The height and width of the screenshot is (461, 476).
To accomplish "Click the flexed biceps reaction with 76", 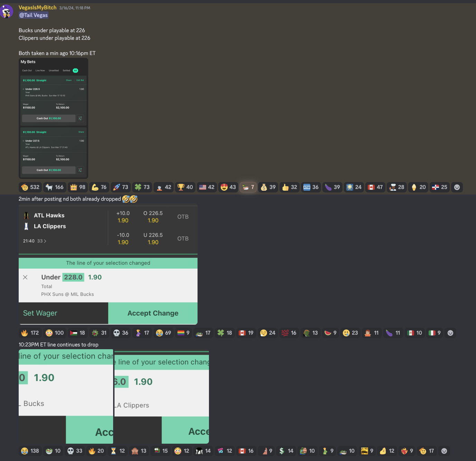I will 99,187.
